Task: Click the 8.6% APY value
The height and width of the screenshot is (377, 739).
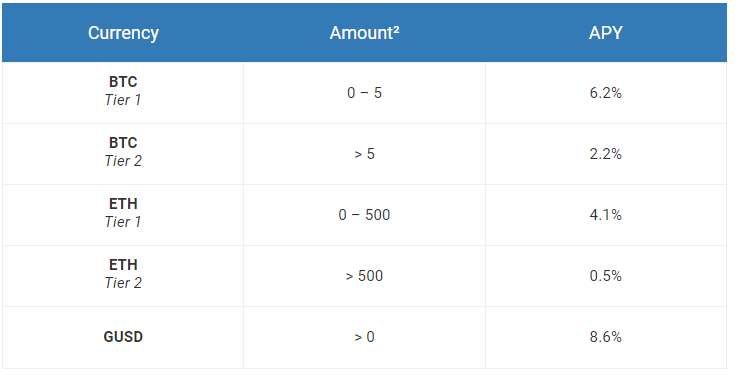Action: coord(606,337)
